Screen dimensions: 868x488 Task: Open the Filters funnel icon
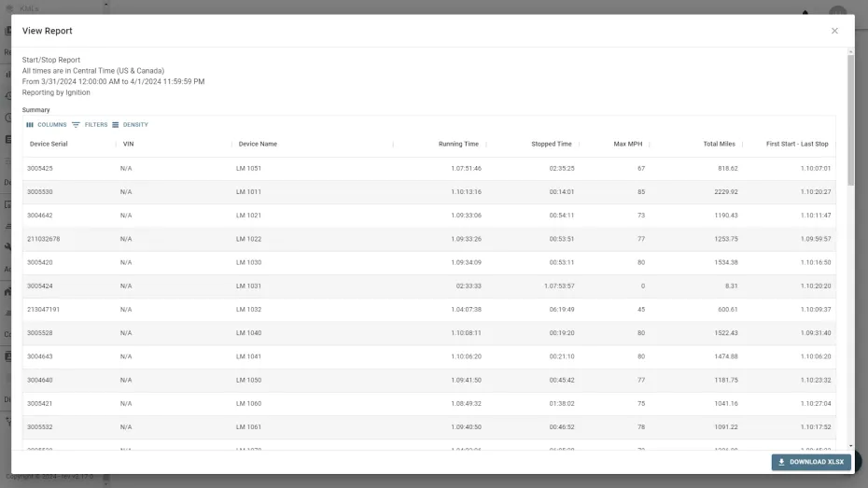pyautogui.click(x=76, y=125)
